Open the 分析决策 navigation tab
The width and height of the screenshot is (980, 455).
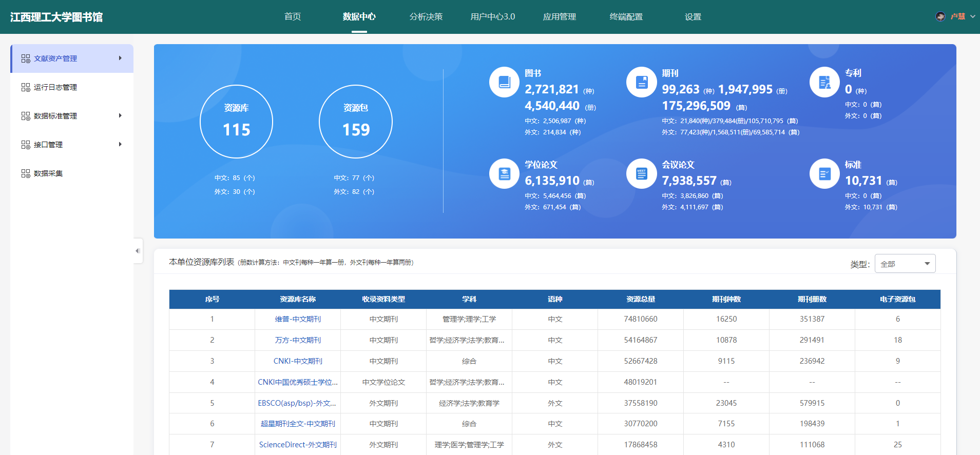pos(426,16)
